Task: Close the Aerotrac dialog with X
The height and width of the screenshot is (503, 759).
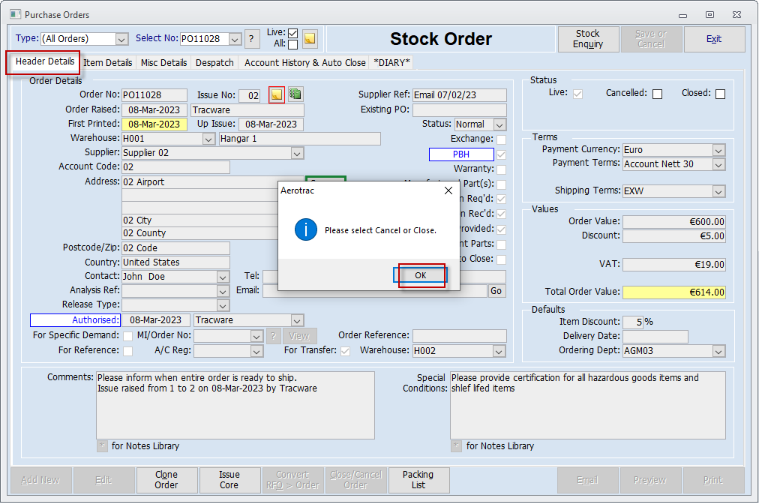Action: [448, 191]
